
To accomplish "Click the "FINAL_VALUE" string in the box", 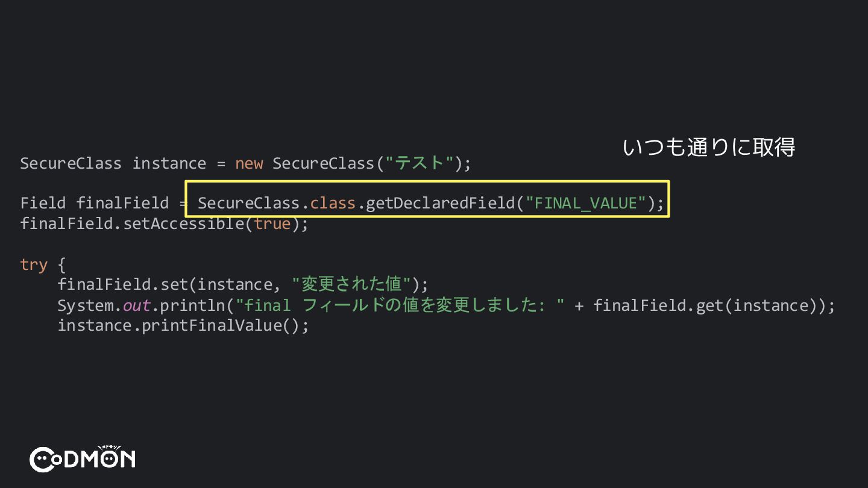I will tap(586, 203).
